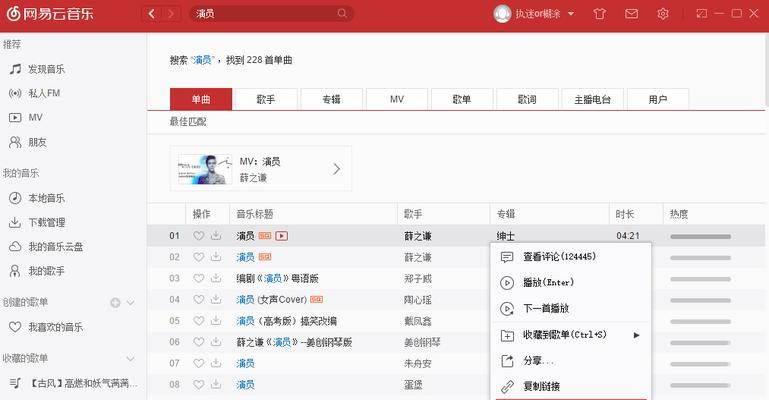
Task: Open artist 薛之谦 on song 01
Action: pos(418,236)
